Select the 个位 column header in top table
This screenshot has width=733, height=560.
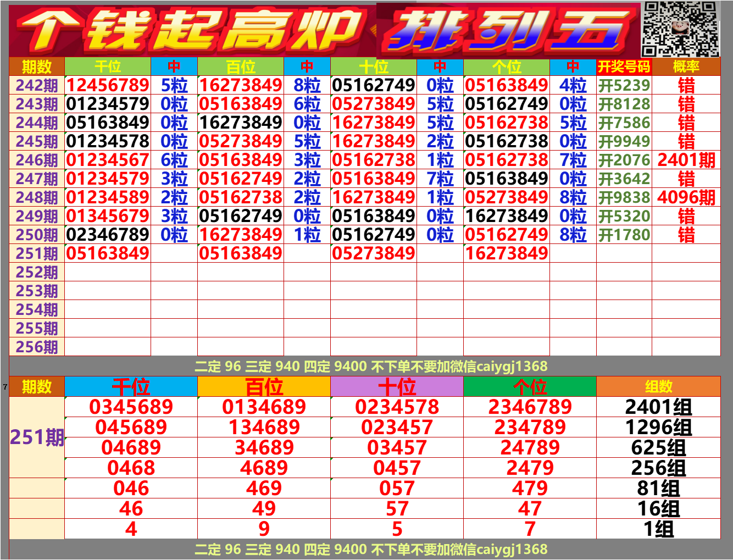coord(506,66)
